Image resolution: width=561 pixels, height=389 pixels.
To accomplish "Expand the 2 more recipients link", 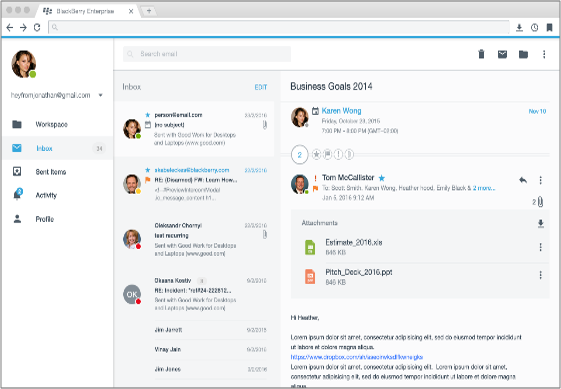I will click(x=484, y=188).
